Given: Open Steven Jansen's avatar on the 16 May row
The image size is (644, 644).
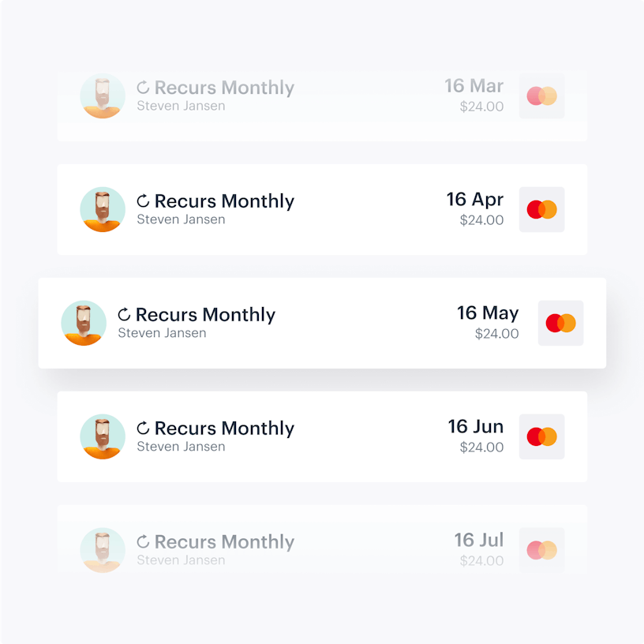Looking at the screenshot, I should pos(84,323).
